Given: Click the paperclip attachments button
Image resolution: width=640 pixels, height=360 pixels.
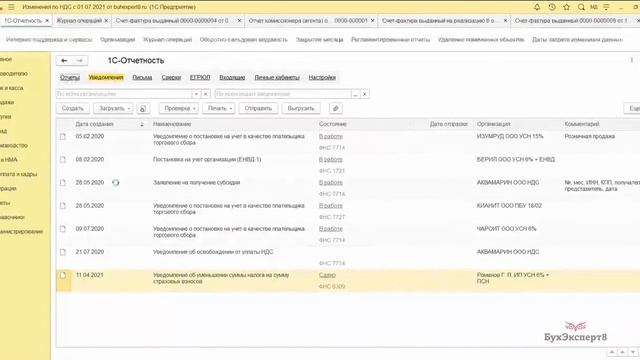Looking at the screenshot, I should [x=336, y=109].
